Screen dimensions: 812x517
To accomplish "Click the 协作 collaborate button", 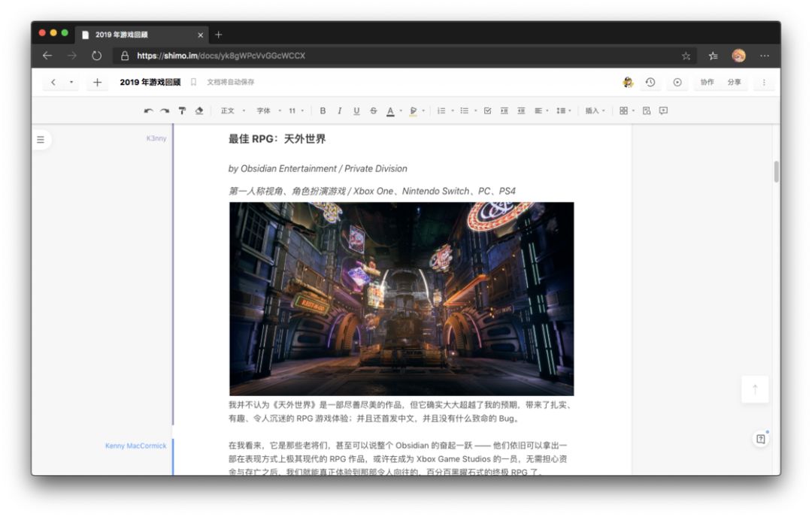I will [x=707, y=82].
